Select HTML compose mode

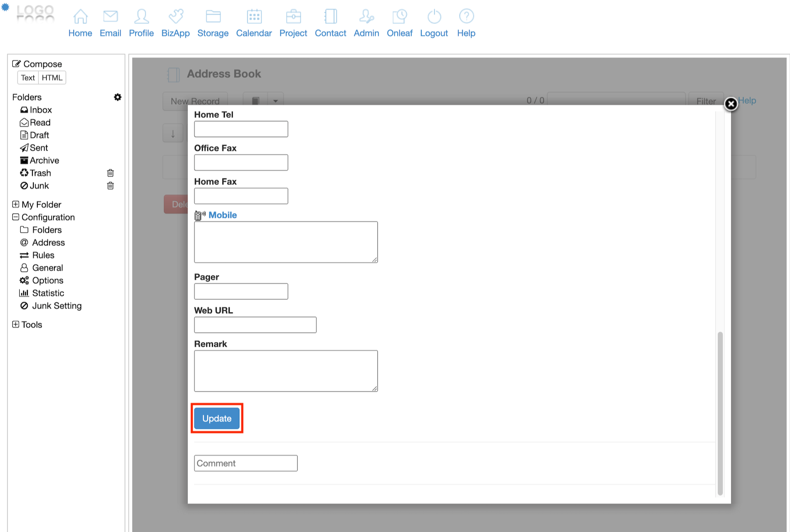coord(52,78)
